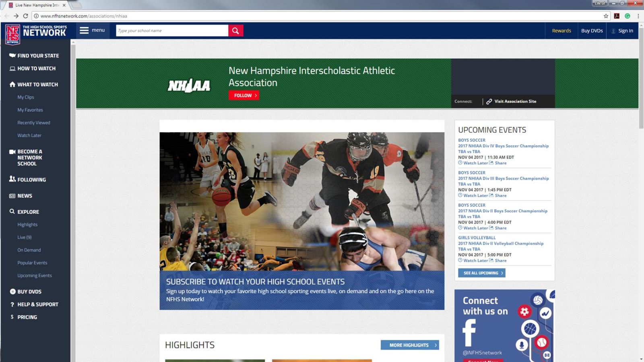The image size is (644, 362).
Task: Click SEE ALL UPCOMING button
Action: (481, 273)
